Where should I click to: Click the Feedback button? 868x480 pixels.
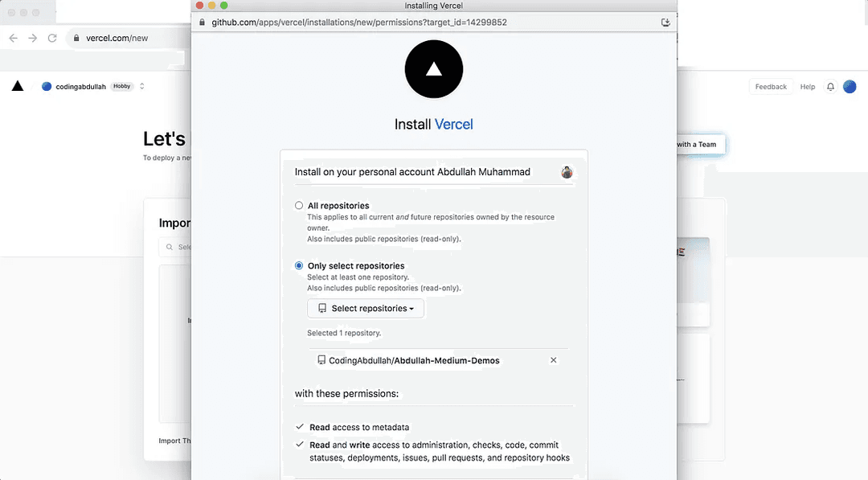[x=771, y=87]
